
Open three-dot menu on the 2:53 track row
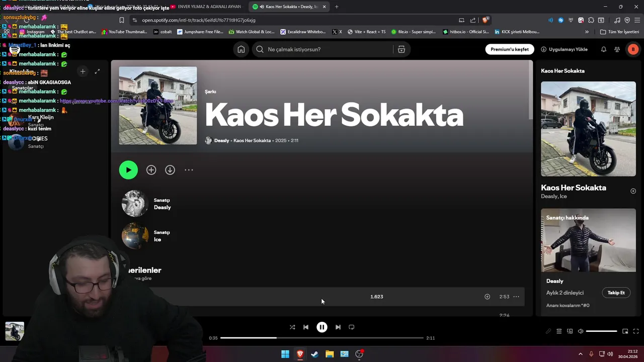click(516, 297)
